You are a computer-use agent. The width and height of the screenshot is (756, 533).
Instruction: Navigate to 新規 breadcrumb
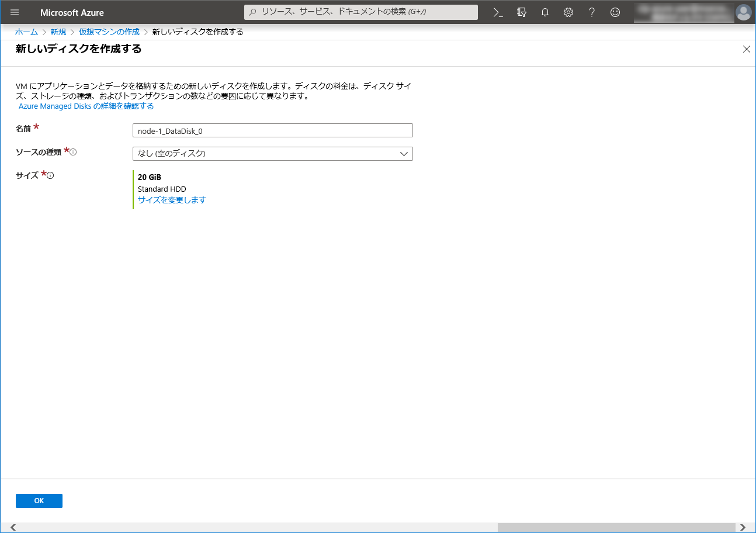tap(58, 32)
